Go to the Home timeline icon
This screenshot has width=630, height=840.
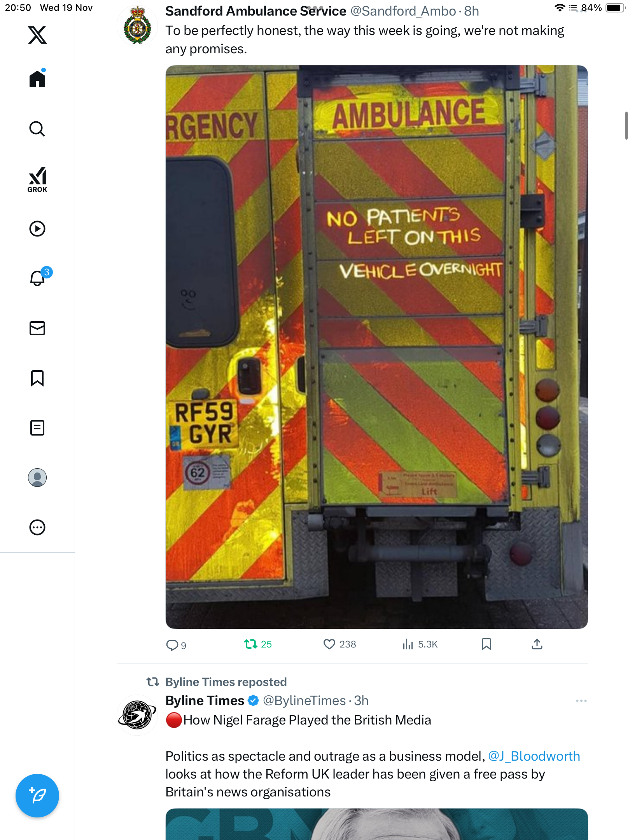tap(37, 79)
